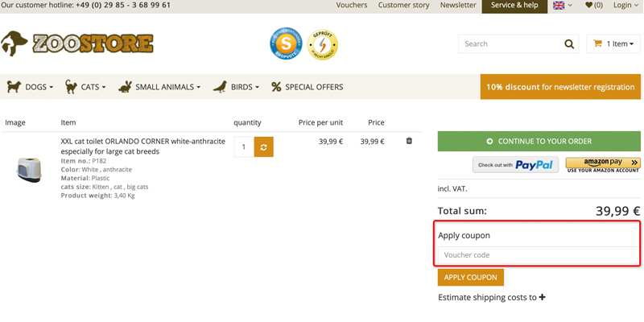Image resolution: width=644 pixels, height=322 pixels.
Task: Edit the quantity field
Action: tap(244, 147)
